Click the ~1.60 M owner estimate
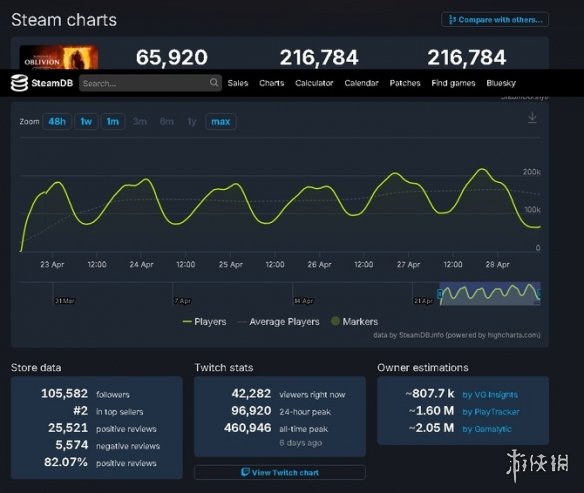Image resolution: width=584 pixels, height=493 pixels. pos(431,411)
